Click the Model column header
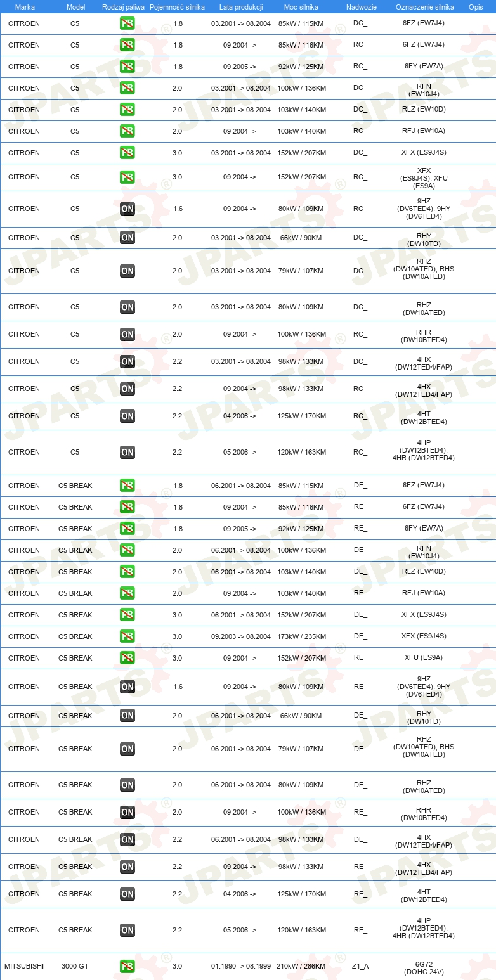496x980 pixels. point(75,6)
